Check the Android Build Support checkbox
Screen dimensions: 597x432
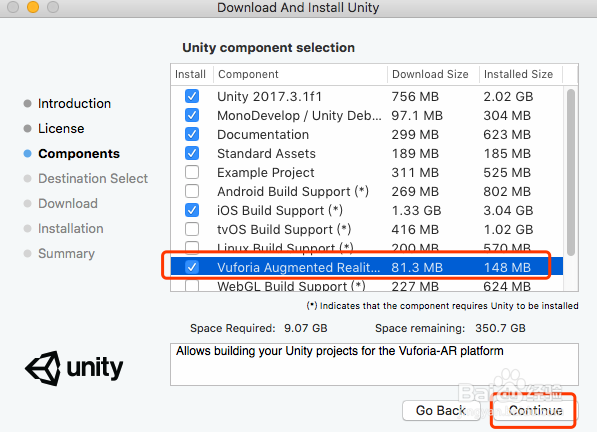(x=192, y=191)
